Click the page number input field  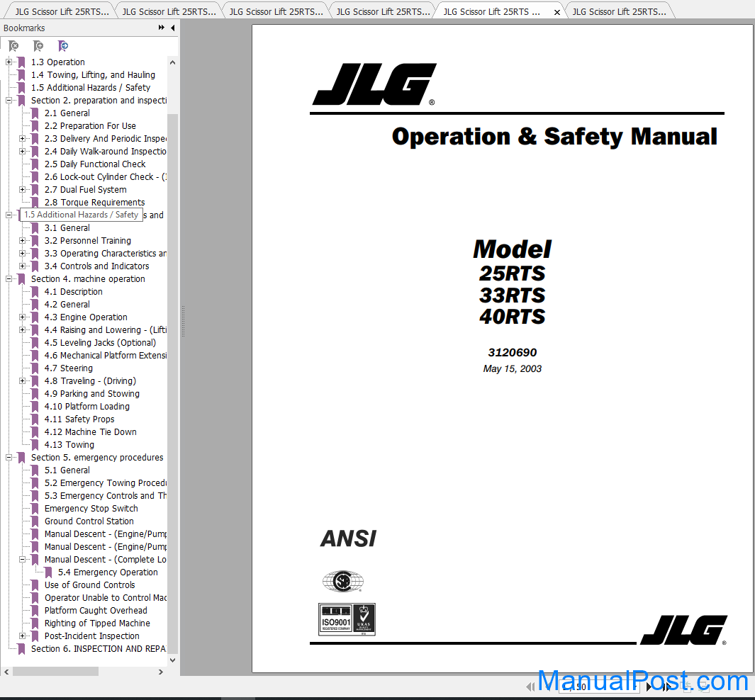point(599,687)
